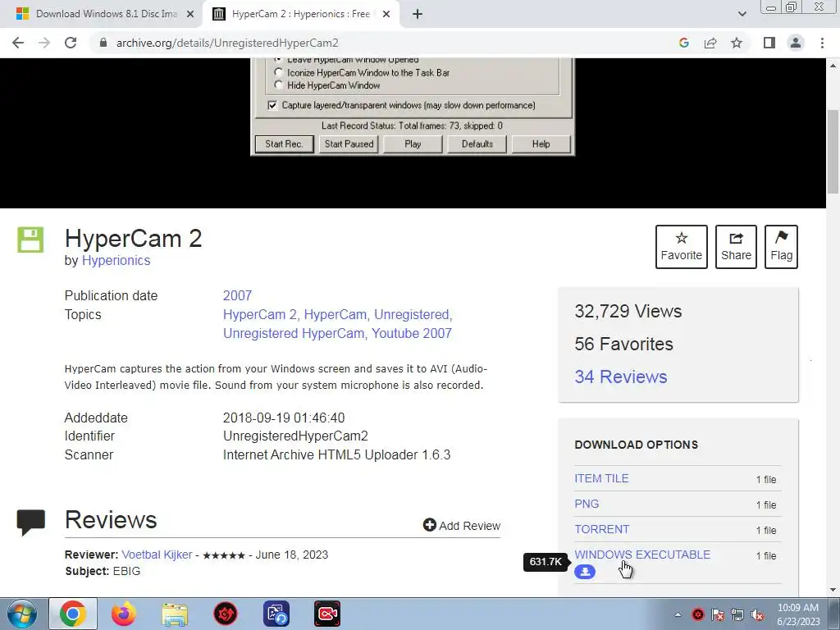Viewport: 840px width, 630px height.
Task: Open reviewer Voetbal Kijker's profile
Action: (x=157, y=555)
